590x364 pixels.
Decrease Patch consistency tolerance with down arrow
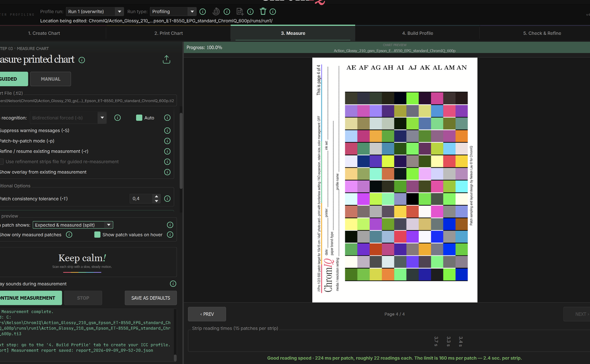coord(156,201)
